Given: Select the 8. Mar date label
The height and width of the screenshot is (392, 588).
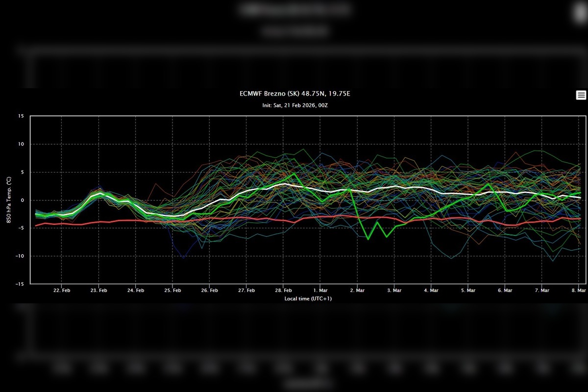Looking at the screenshot, I should [578, 290].
